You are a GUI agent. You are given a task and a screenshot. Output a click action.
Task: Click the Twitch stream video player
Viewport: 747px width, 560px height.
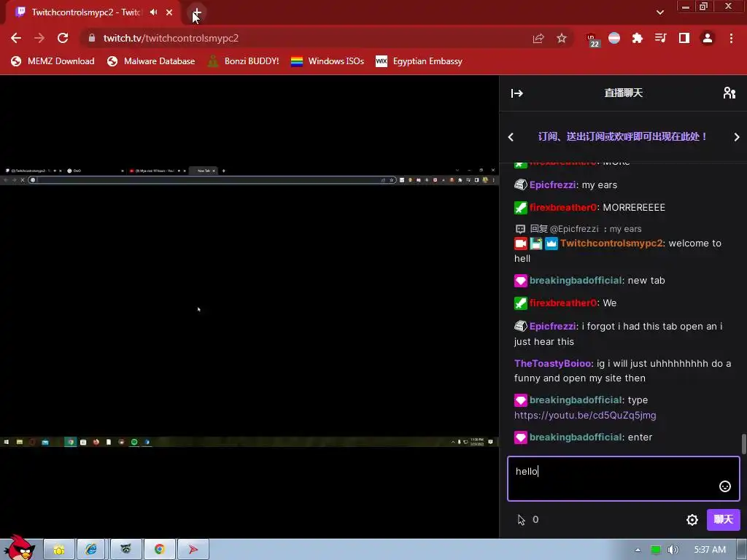pos(249,307)
